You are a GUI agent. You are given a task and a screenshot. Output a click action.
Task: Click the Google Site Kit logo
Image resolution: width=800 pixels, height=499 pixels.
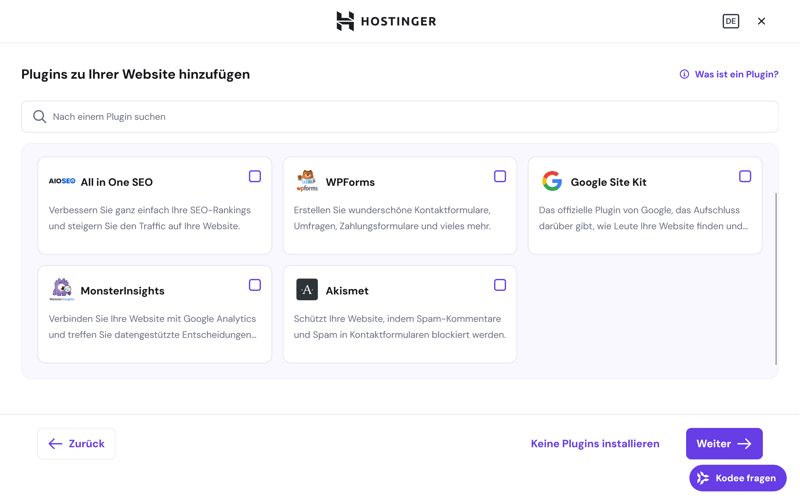click(552, 181)
